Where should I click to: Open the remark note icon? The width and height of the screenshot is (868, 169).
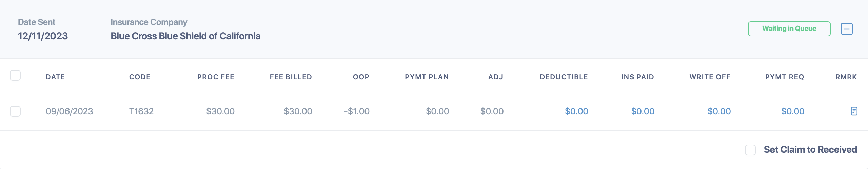(x=854, y=111)
